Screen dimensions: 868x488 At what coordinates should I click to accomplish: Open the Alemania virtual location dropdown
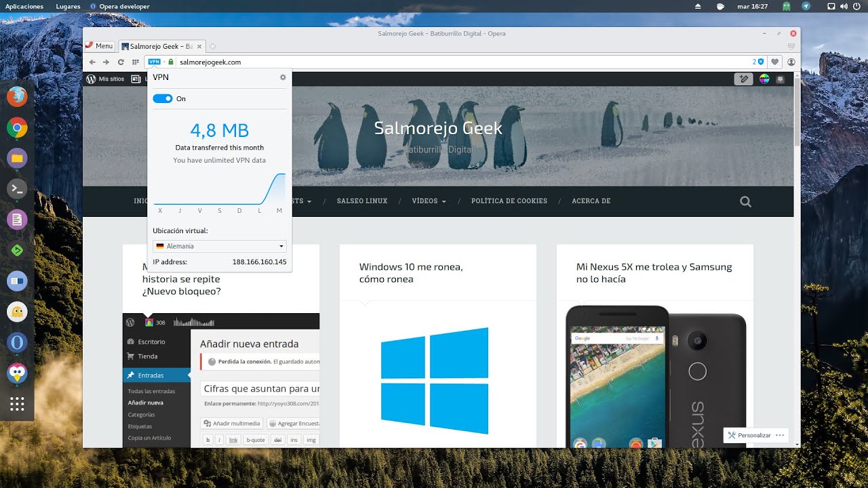click(x=220, y=246)
